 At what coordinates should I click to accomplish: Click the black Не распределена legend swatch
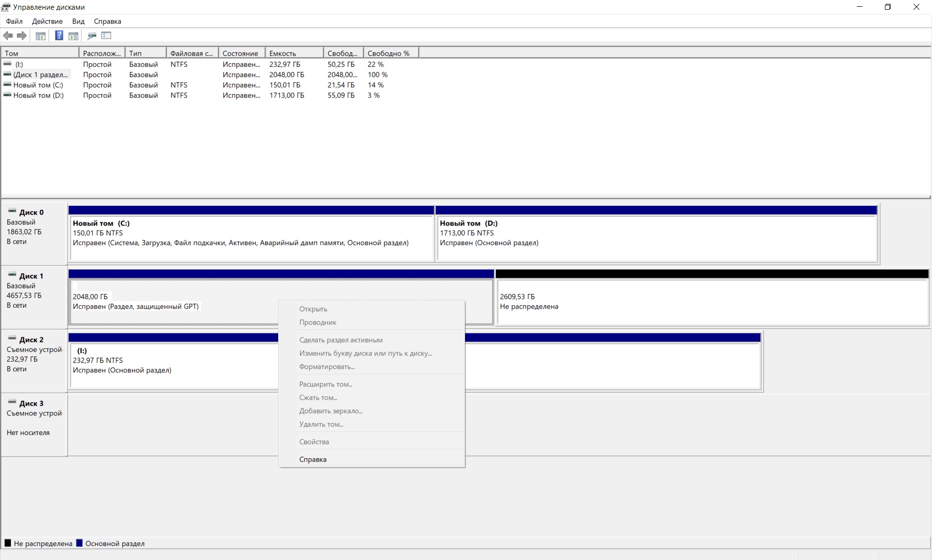(x=8, y=543)
